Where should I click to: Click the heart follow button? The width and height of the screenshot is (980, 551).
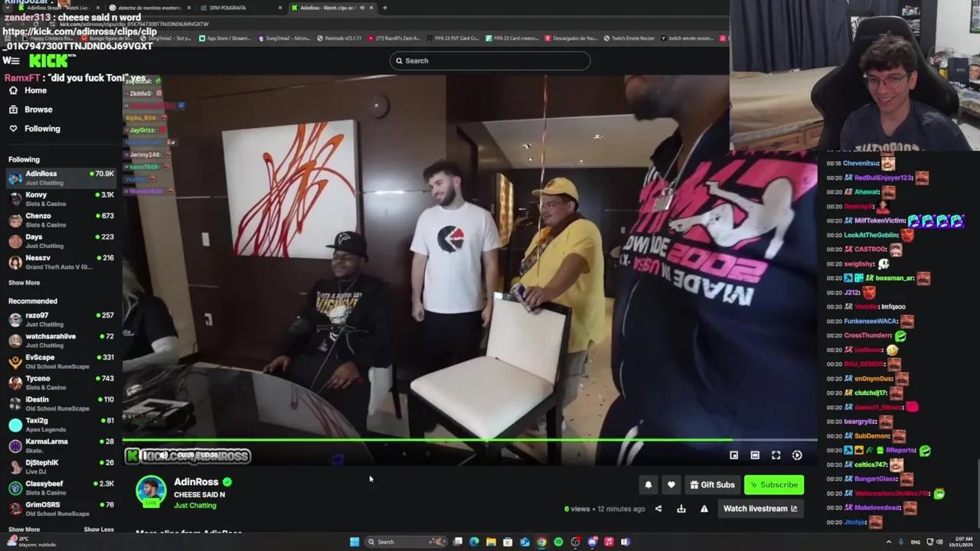point(671,484)
